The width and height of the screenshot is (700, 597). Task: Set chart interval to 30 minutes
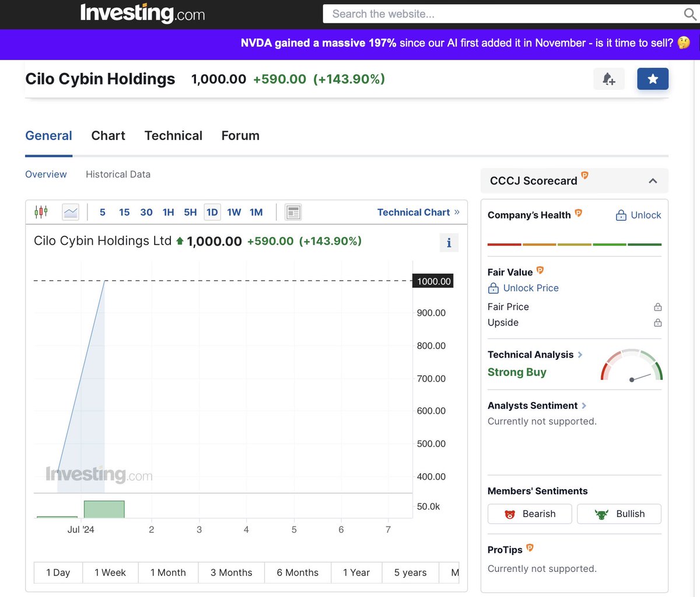[146, 212]
